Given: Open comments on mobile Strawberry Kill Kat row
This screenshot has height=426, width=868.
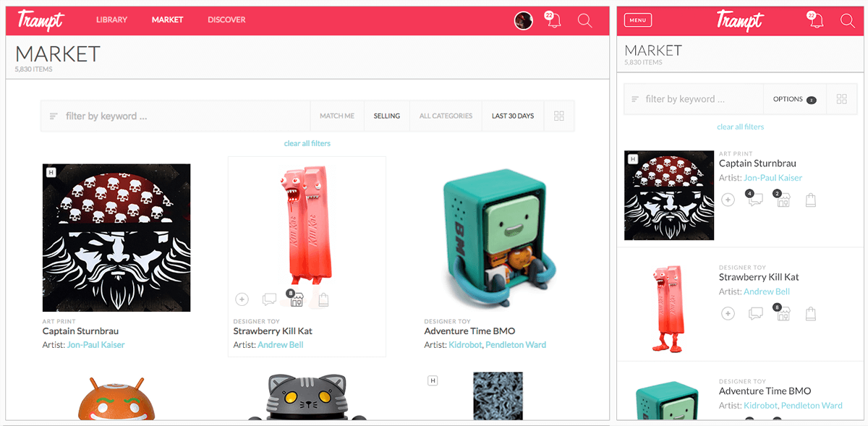Looking at the screenshot, I should pos(755,313).
